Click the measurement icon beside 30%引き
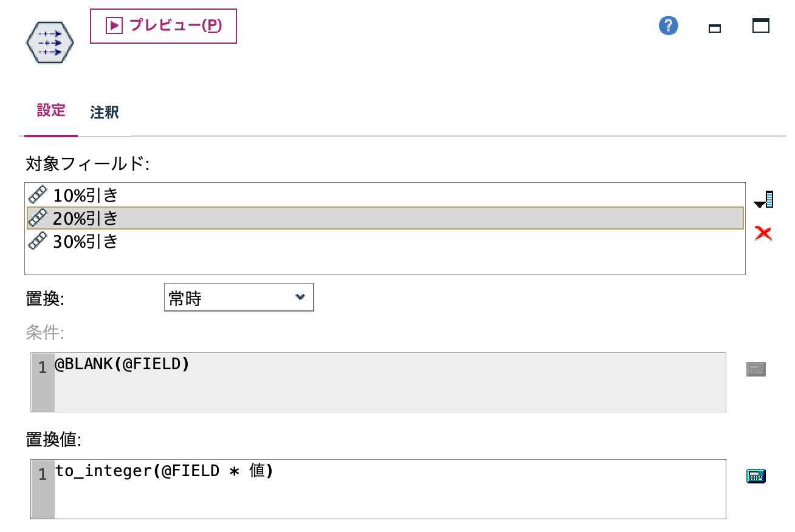Screen dimensions: 795x532 38,241
